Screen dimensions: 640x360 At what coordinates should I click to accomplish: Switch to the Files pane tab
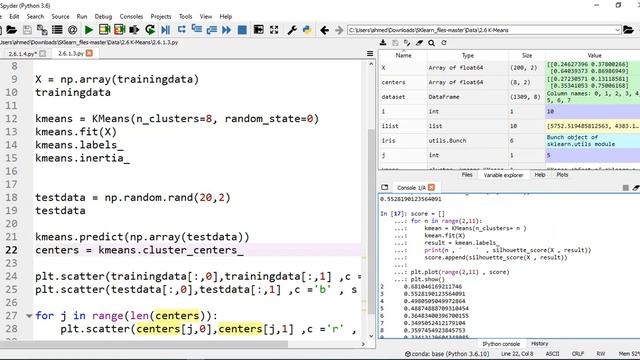(467, 175)
